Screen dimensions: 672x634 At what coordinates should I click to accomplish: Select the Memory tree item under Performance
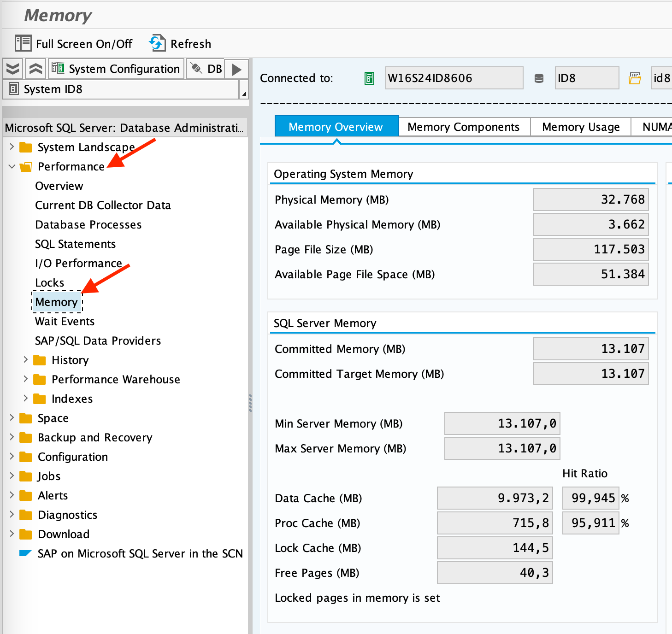coord(57,302)
